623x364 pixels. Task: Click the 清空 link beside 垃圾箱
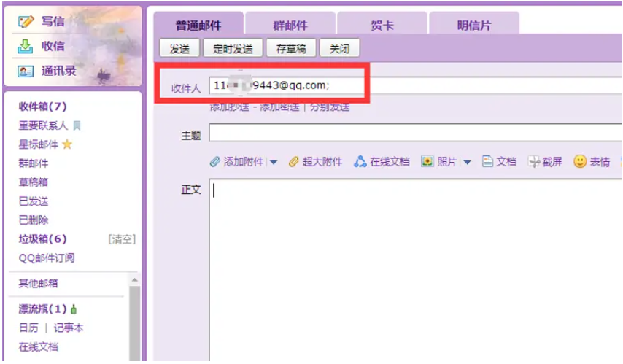pos(121,239)
